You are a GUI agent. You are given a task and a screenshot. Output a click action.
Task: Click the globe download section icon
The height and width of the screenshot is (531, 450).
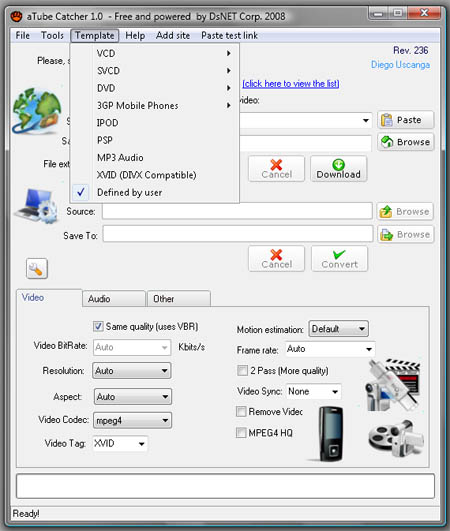pos(37,110)
